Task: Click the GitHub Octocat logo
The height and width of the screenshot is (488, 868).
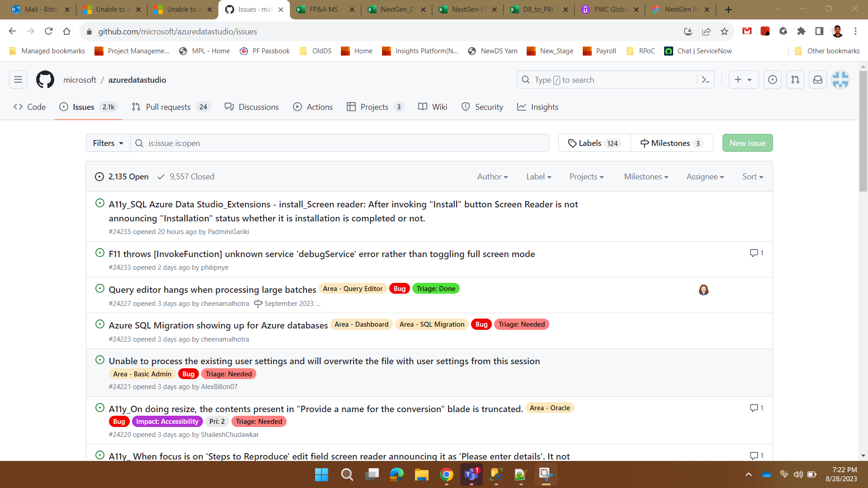Action: 45,80
